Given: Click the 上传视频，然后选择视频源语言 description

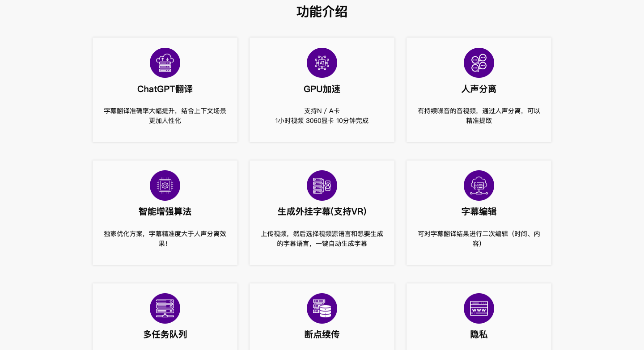Looking at the screenshot, I should (322, 239).
